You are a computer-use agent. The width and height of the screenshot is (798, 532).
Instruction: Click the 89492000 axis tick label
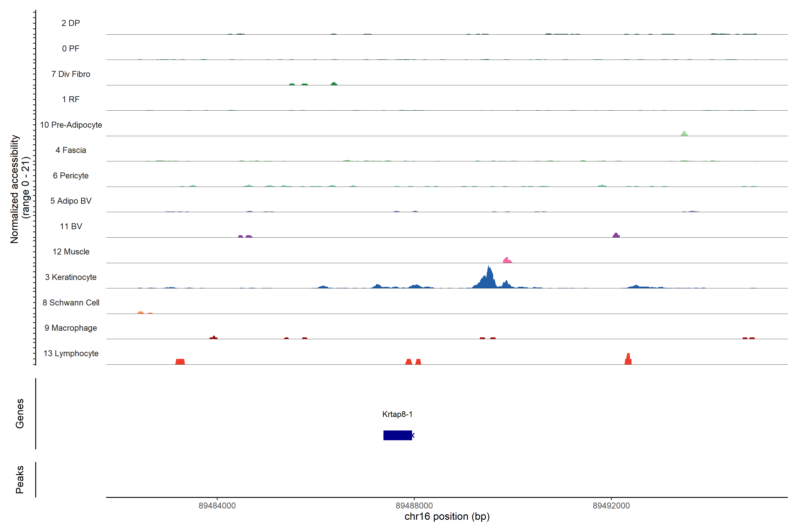[x=611, y=506]
